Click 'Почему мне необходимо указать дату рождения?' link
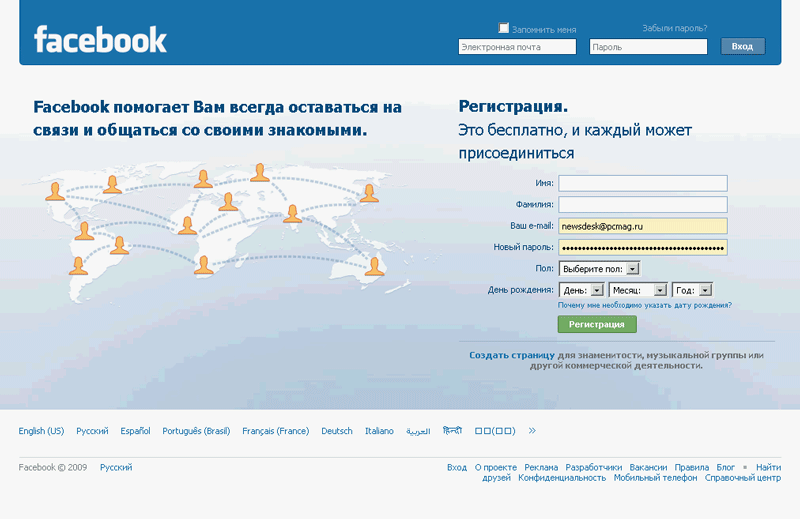 pyautogui.click(x=644, y=305)
